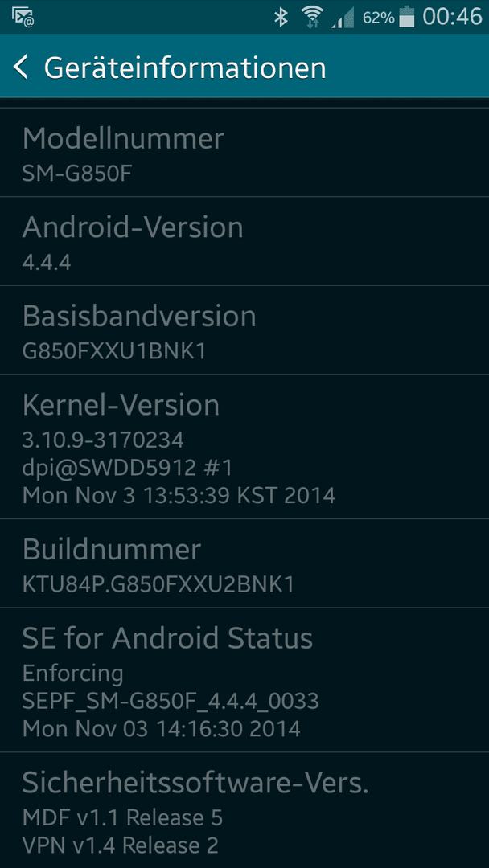489x868 pixels.
Task: Tap the battery icon
Action: pyautogui.click(x=407, y=17)
